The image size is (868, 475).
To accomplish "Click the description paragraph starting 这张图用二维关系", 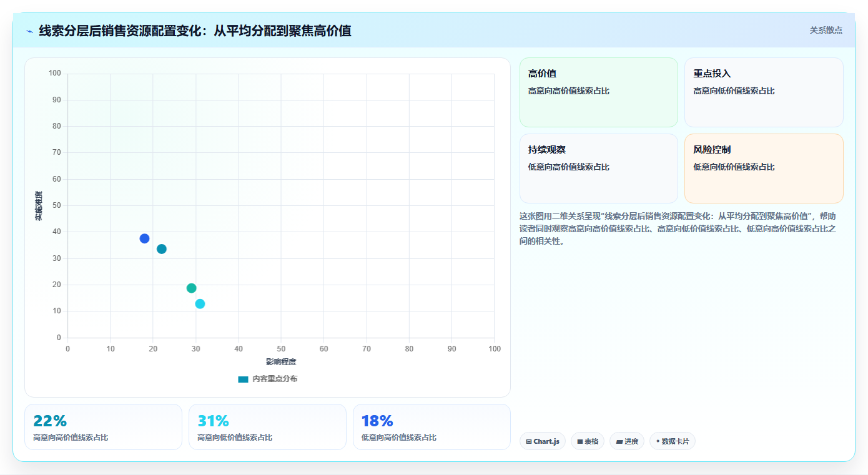I will pos(678,228).
